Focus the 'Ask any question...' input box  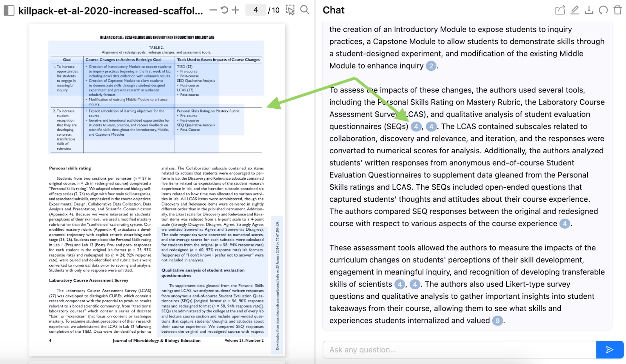click(459, 350)
